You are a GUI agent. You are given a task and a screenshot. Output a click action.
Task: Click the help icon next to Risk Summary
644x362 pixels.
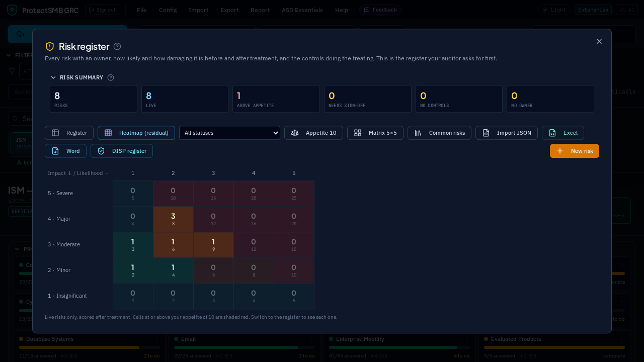point(111,77)
